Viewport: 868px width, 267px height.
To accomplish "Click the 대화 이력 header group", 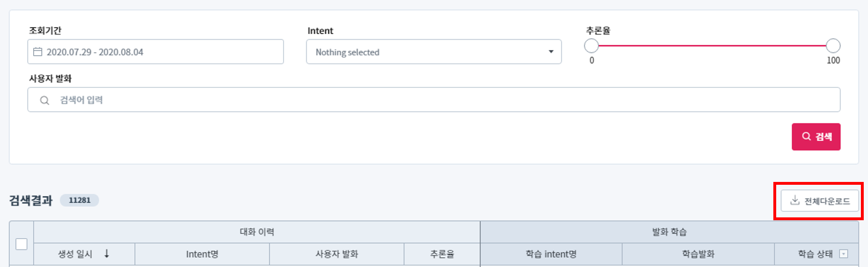I will (x=257, y=232).
